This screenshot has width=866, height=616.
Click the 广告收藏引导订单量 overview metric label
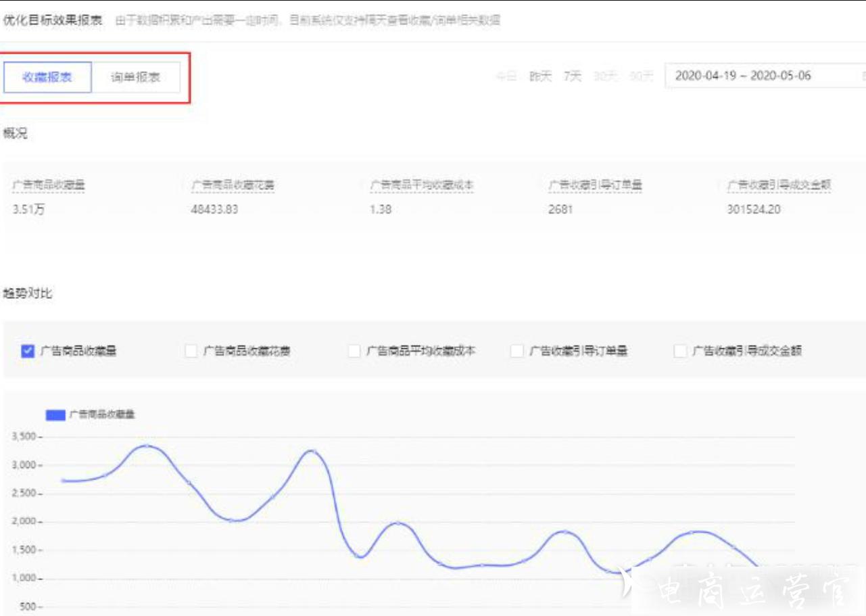596,185
